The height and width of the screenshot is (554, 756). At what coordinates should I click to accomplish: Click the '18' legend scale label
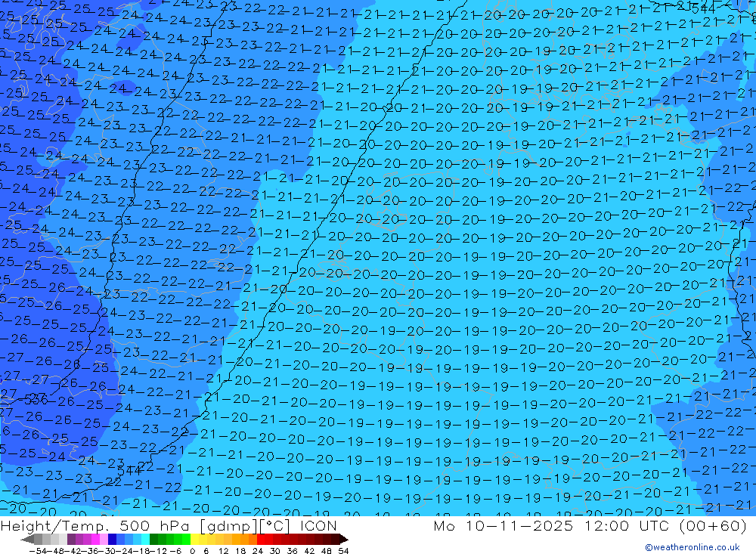[x=240, y=551]
